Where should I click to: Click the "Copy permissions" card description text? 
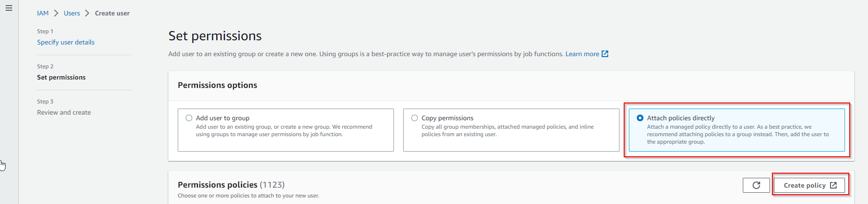pyautogui.click(x=507, y=131)
